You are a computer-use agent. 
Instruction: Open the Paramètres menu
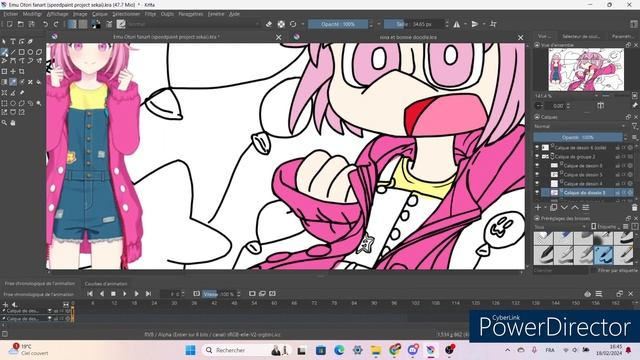coord(191,14)
